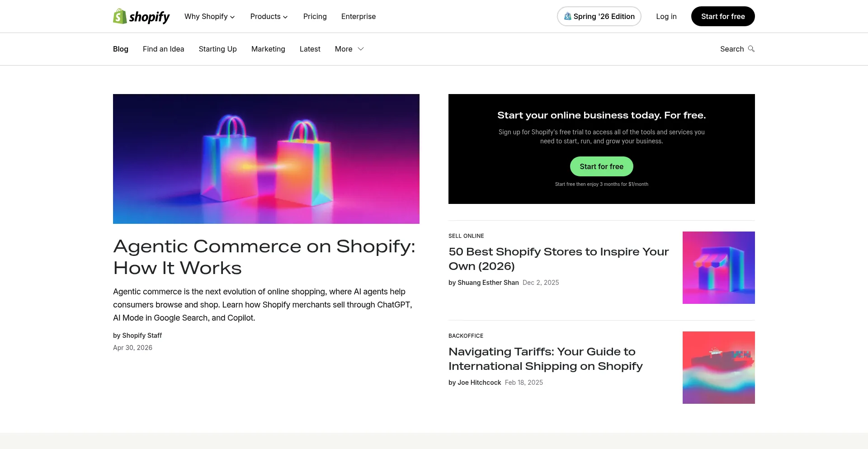868x449 pixels.
Task: Click the search magnifier icon
Action: coord(751,49)
